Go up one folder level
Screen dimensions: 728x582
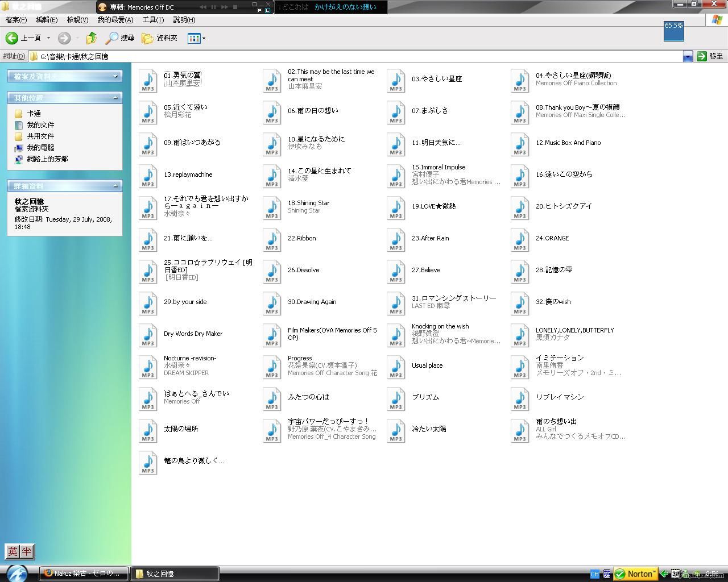[x=92, y=38]
